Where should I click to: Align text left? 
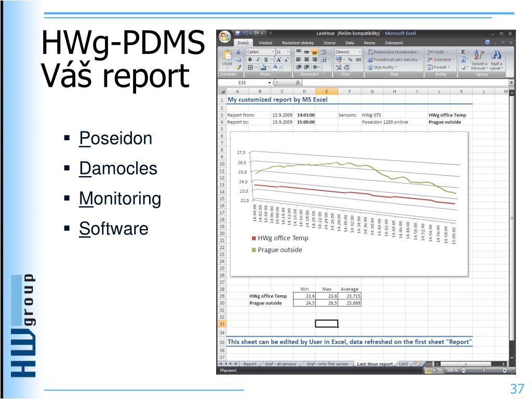pyautogui.click(x=299, y=59)
